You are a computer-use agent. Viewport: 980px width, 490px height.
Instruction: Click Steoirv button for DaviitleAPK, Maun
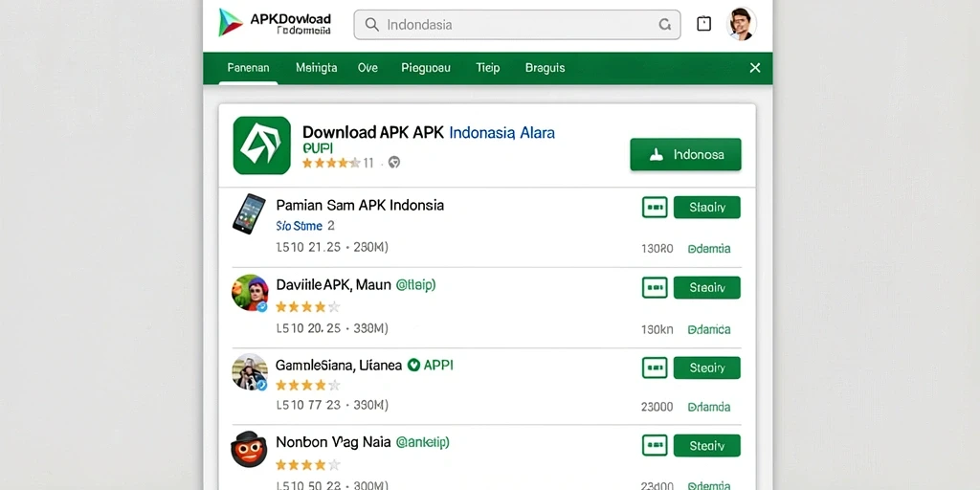click(x=707, y=287)
